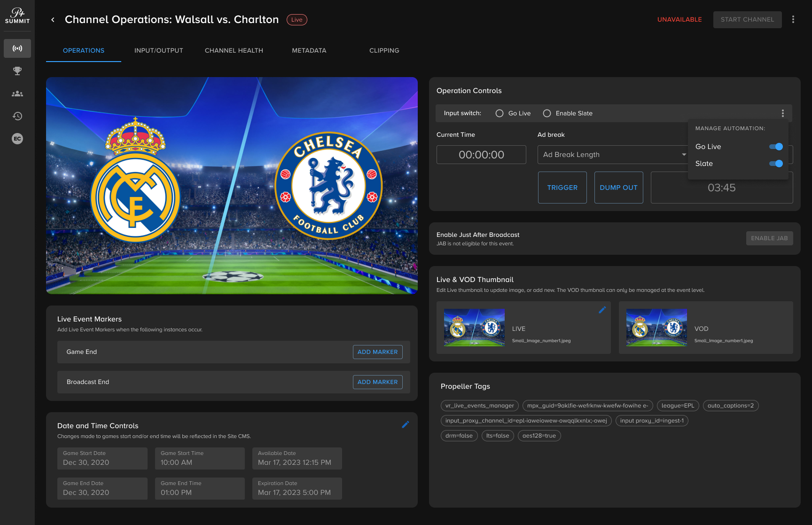
Task: Open the trophy icon in sidebar
Action: (17, 71)
